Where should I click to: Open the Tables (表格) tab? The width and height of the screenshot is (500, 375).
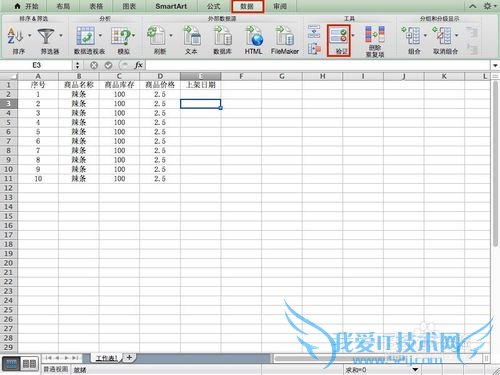96,6
